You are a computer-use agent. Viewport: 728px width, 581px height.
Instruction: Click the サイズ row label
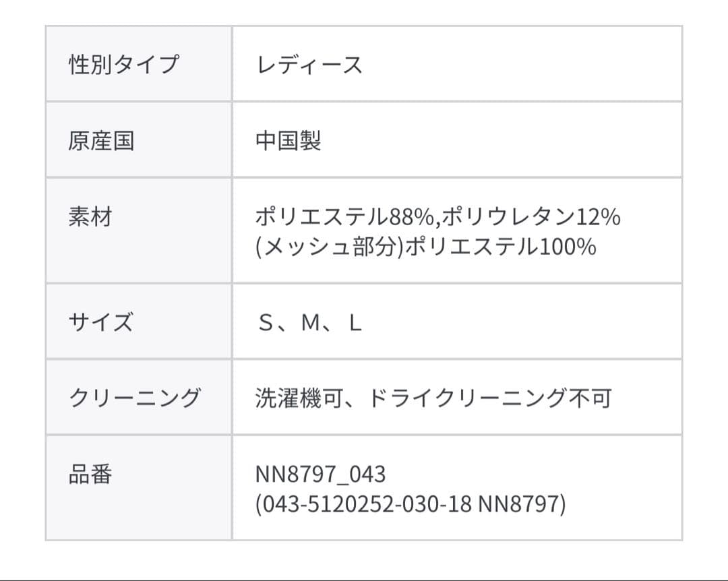[x=101, y=322]
